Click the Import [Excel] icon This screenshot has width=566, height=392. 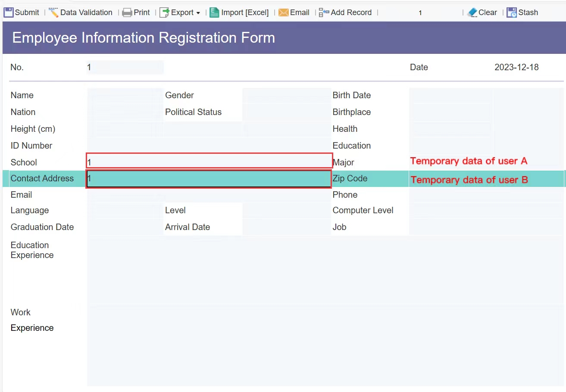tap(214, 12)
